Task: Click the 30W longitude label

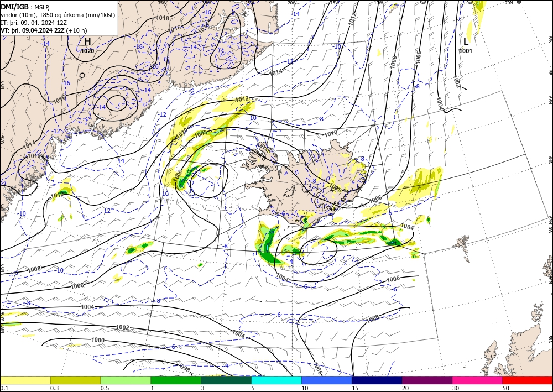Action: point(207,3)
